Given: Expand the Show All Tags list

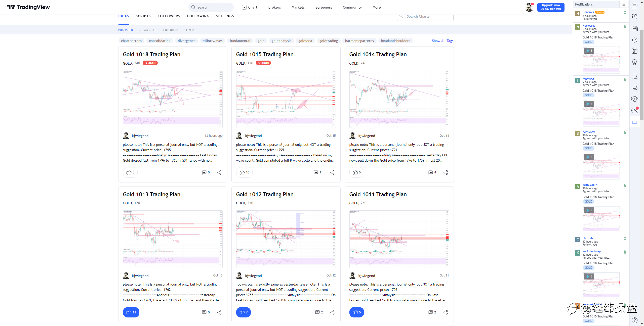Looking at the screenshot, I should coord(442,41).
